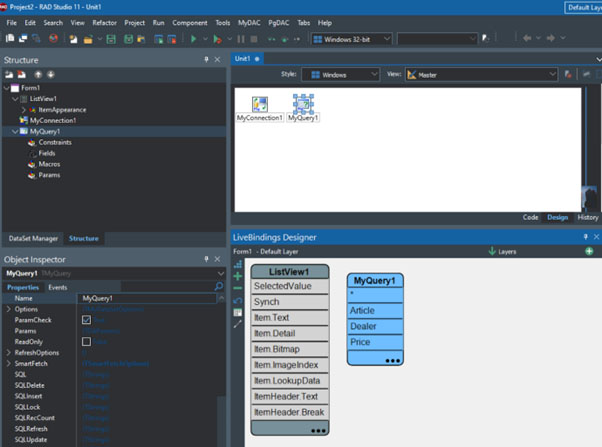Select MyConnection1 component on form
The height and width of the screenshot is (447, 602).
(260, 109)
